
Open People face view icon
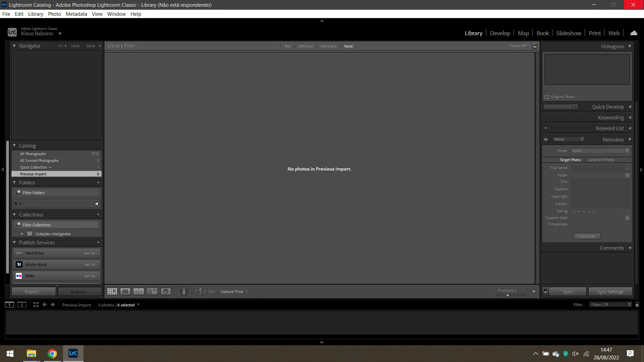coord(166,292)
